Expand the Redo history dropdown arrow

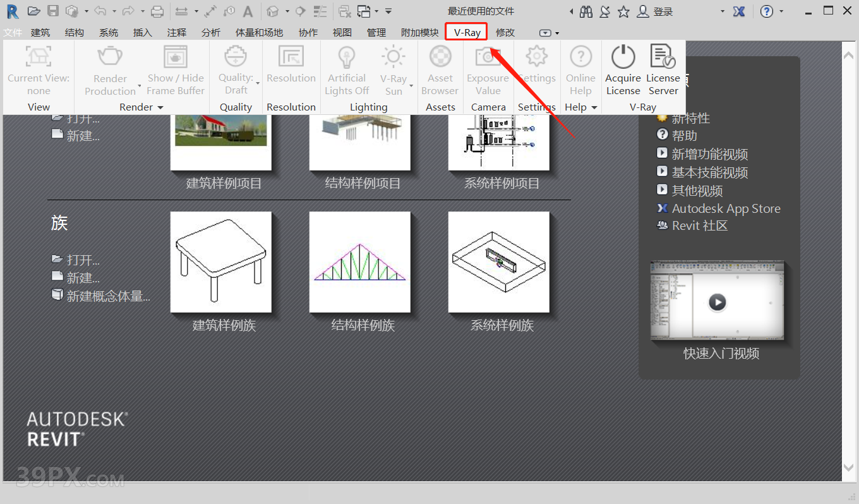pyautogui.click(x=143, y=11)
